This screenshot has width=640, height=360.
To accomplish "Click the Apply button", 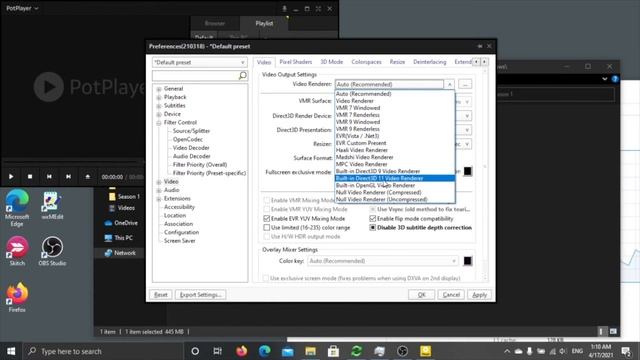I will [x=480, y=295].
